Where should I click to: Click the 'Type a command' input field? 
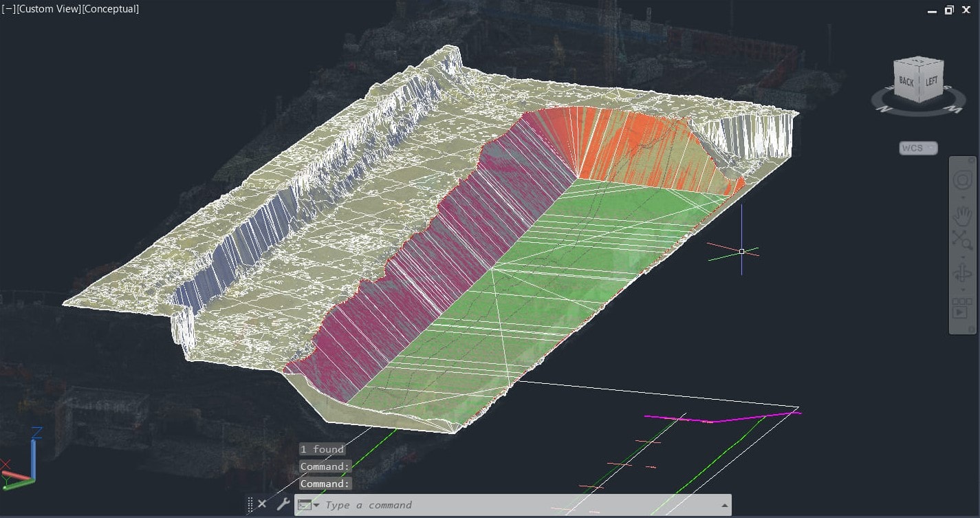pyautogui.click(x=516, y=505)
